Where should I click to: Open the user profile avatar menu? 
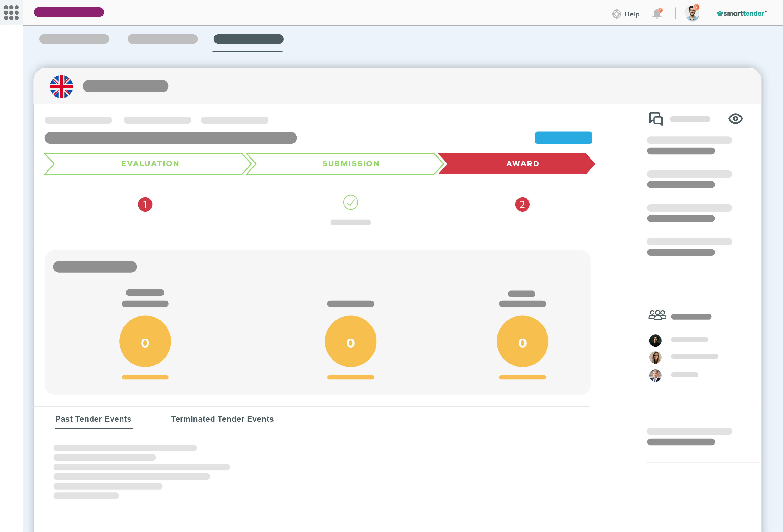point(692,13)
